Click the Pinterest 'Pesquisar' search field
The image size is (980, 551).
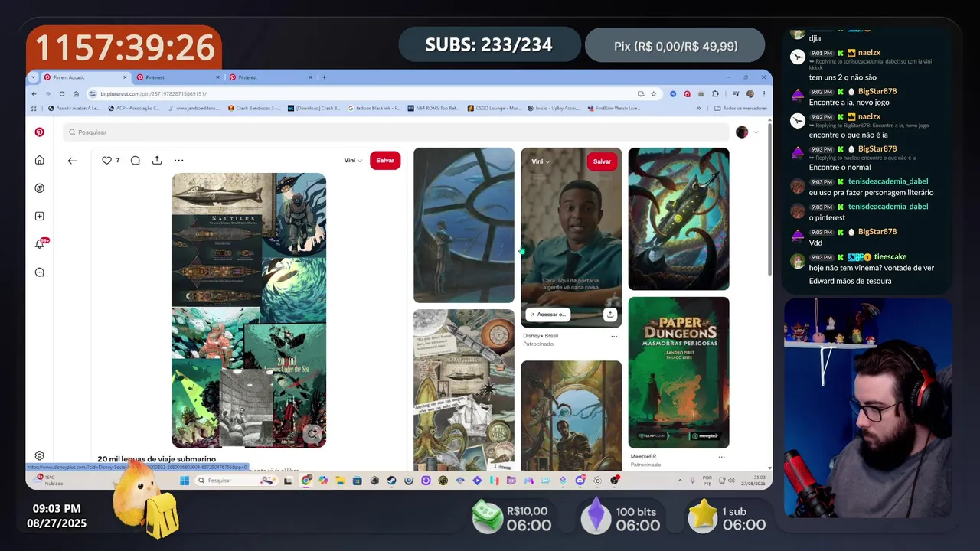click(396, 132)
